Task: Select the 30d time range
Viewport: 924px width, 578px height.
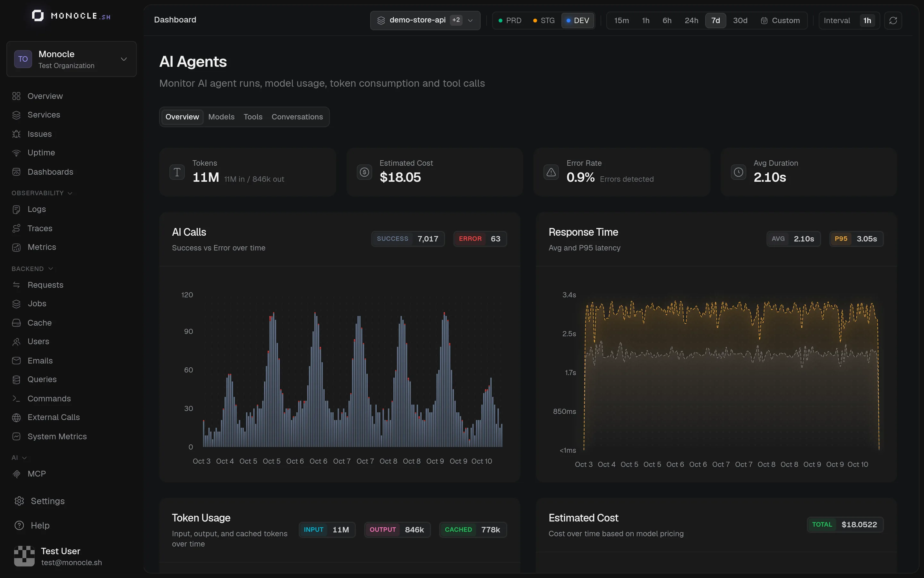Action: (x=740, y=20)
